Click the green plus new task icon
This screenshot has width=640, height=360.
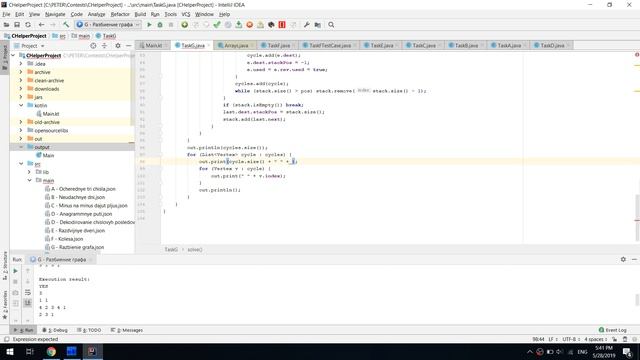pyautogui.click(x=184, y=25)
